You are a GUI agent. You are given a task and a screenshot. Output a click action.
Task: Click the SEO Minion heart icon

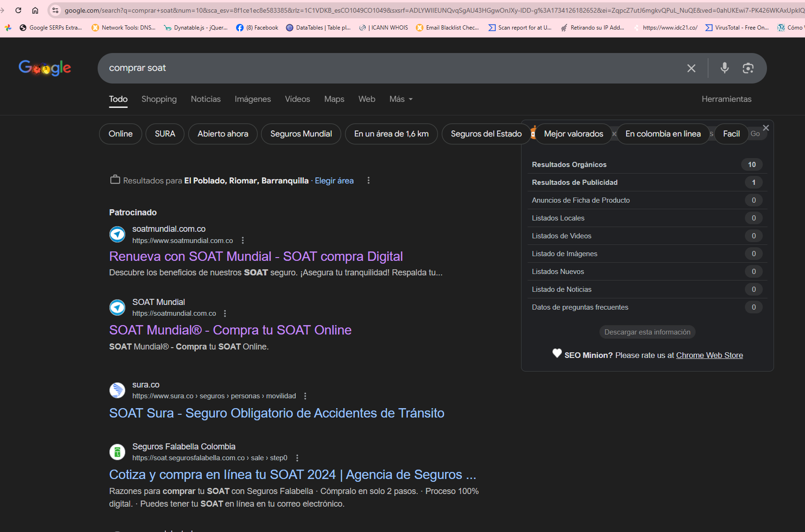coord(557,353)
